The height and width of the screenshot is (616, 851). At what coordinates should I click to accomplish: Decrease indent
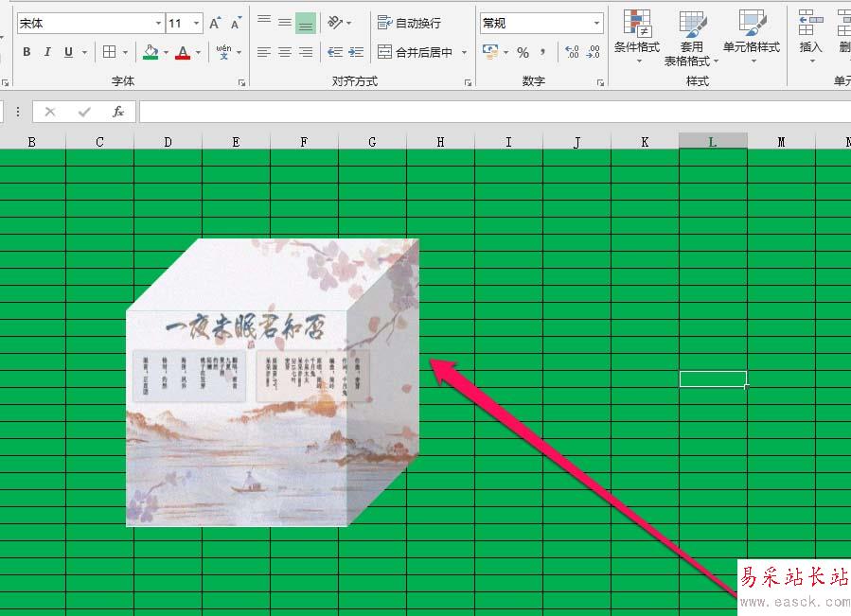coord(335,52)
